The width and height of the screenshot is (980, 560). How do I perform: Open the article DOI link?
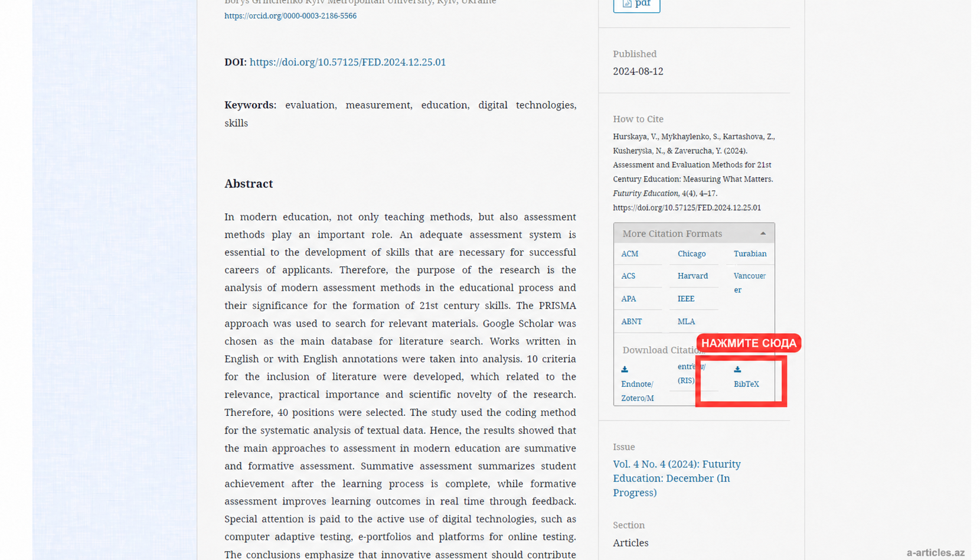point(348,62)
